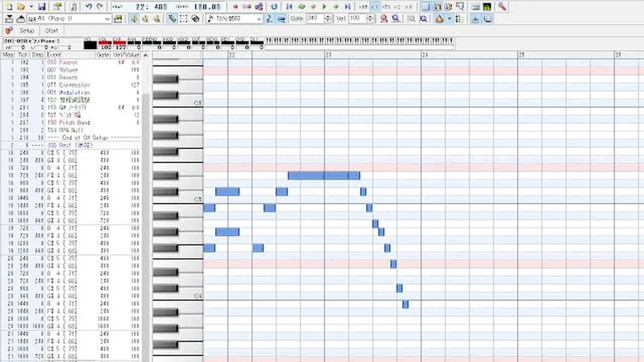
Task: Redo the last undone edit
Action: pos(100,7)
